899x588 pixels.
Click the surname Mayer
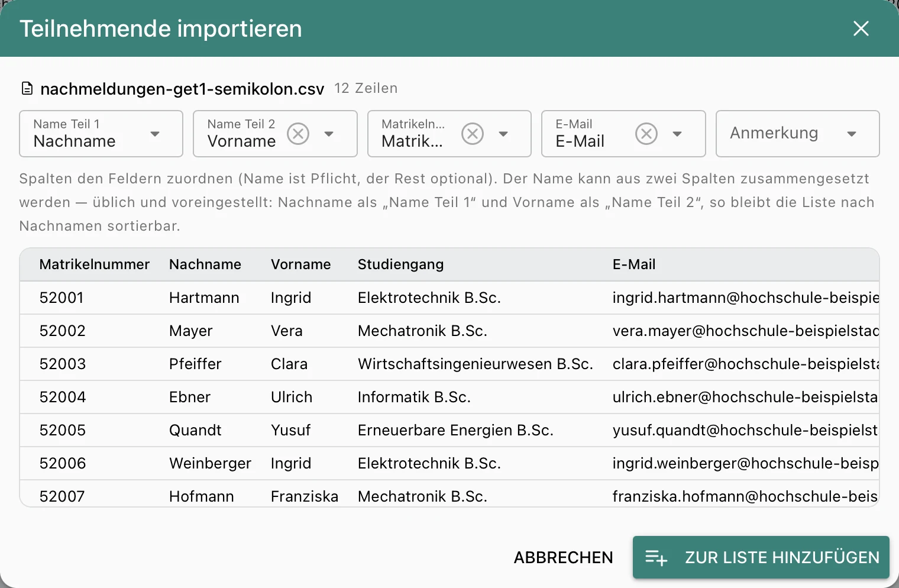pos(190,331)
